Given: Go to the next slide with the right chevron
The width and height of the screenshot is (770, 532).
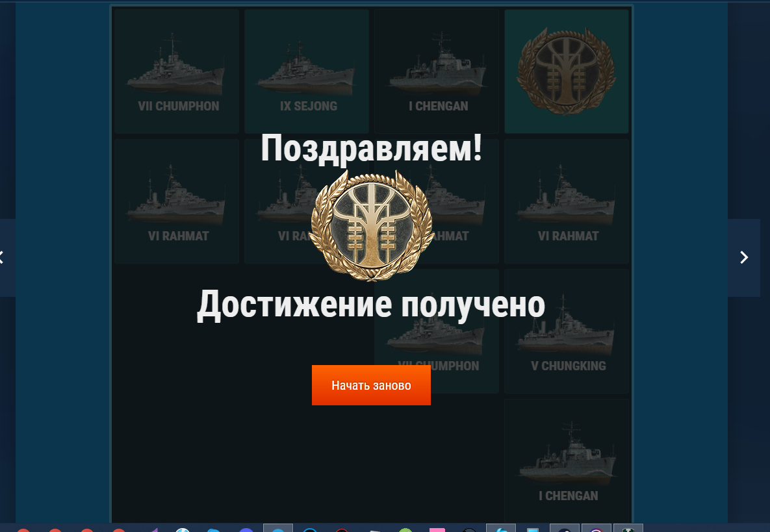Looking at the screenshot, I should click(x=744, y=257).
